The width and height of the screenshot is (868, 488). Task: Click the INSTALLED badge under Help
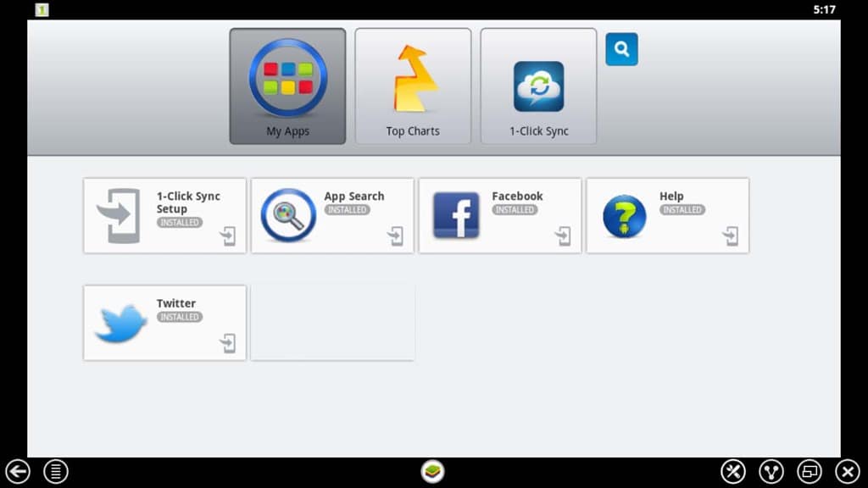[682, 210]
